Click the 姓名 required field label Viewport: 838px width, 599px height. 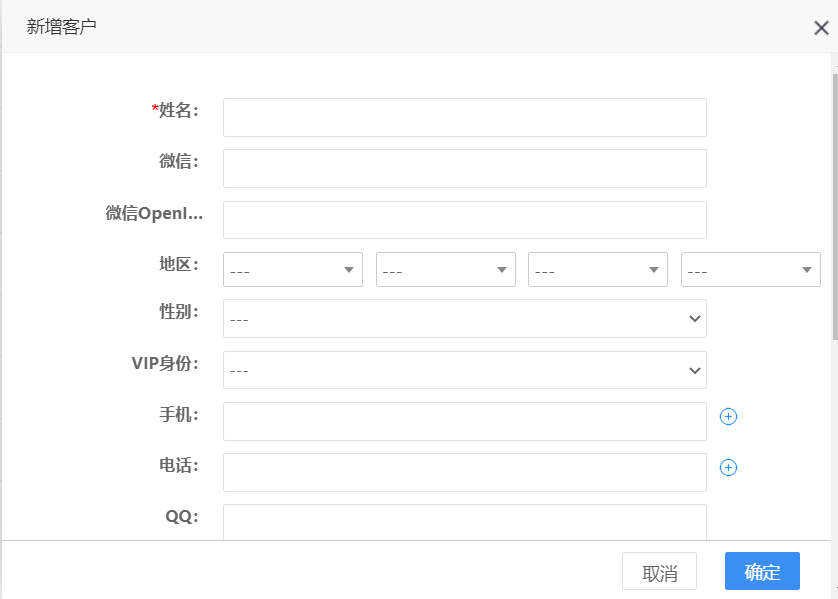[x=175, y=110]
